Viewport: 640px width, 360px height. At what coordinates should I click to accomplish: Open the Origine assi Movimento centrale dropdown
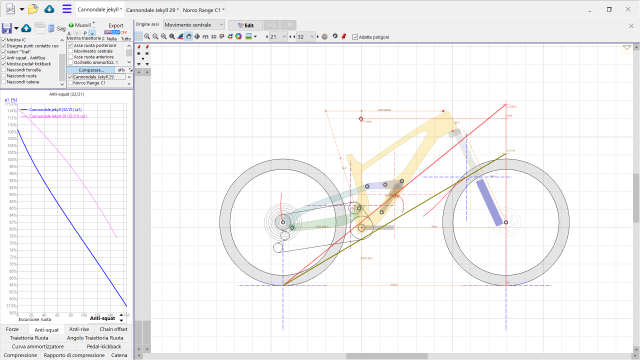pos(194,25)
